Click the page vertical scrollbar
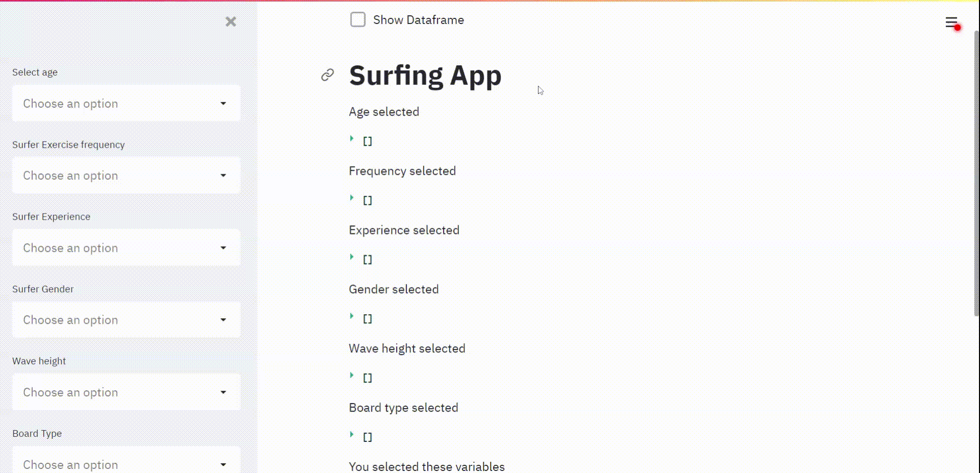The image size is (980, 473). click(x=976, y=174)
